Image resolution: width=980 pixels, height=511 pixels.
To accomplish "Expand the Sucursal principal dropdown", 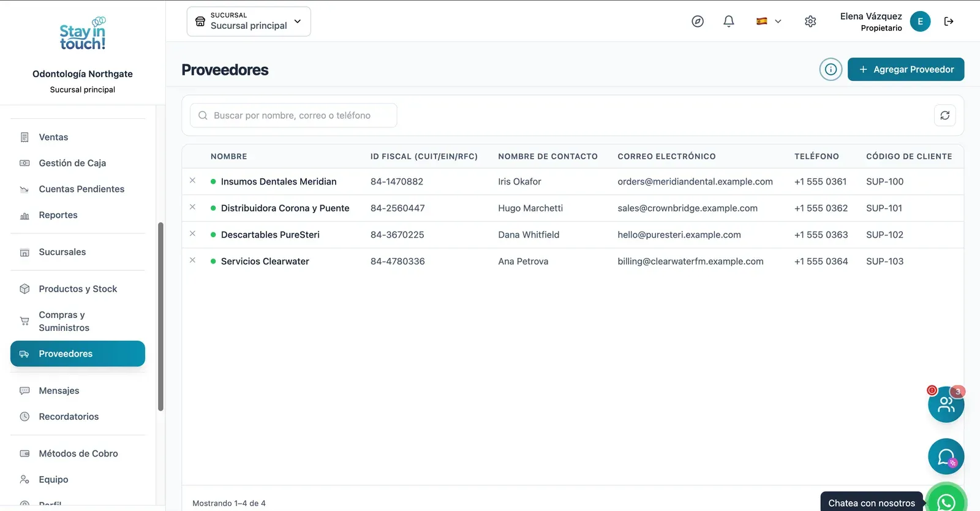I will click(x=249, y=21).
